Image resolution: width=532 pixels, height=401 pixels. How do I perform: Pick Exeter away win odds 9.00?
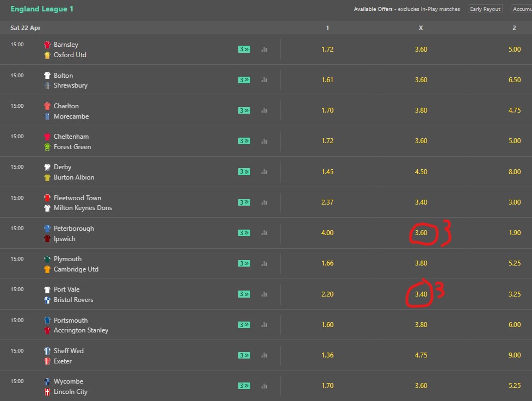coord(514,356)
